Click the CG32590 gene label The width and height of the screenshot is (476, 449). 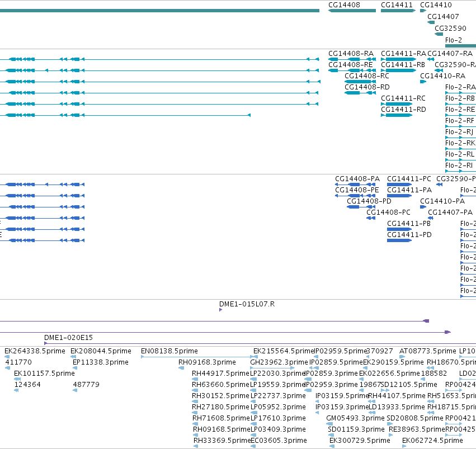(x=450, y=29)
